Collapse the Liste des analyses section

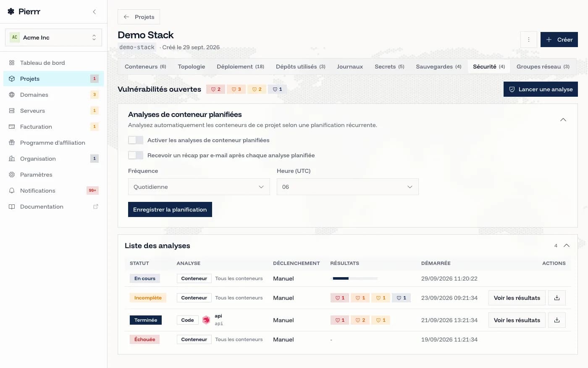(567, 246)
